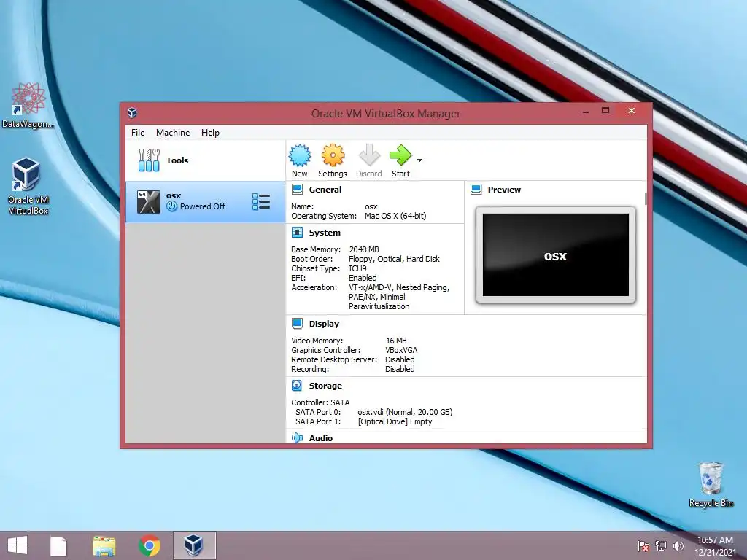Image resolution: width=747 pixels, height=560 pixels.
Task: Click the New virtual machine icon
Action: tap(300, 156)
